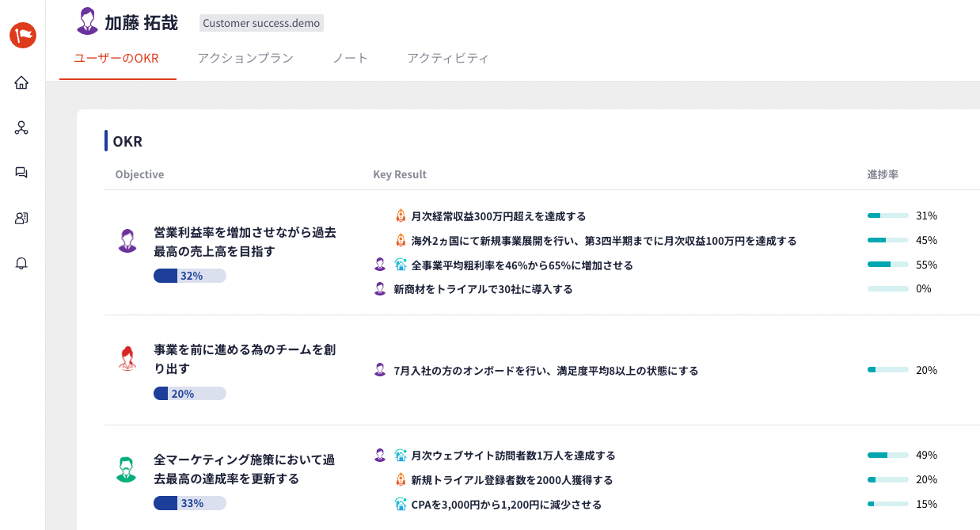Open key result 月次経常収益300万円超えを達成する
980x530 pixels.
tap(499, 216)
